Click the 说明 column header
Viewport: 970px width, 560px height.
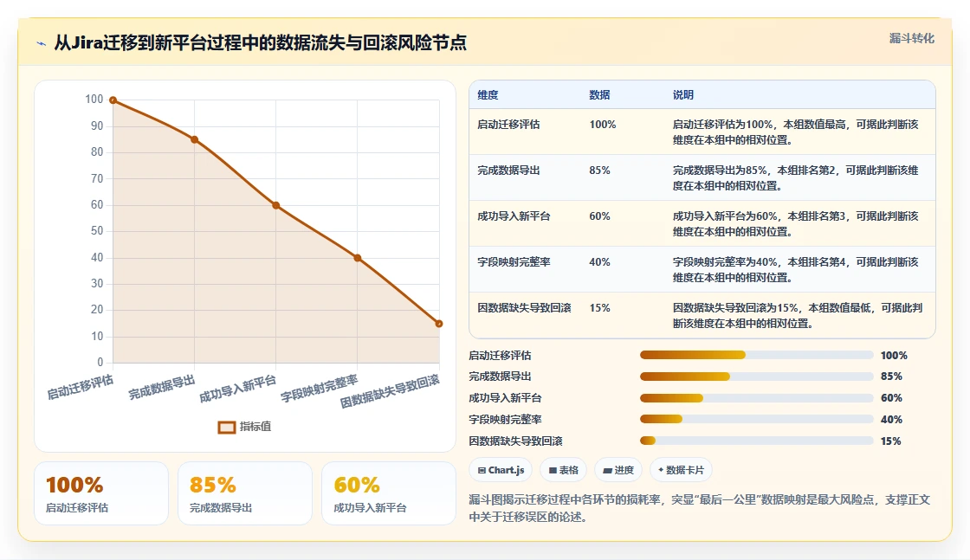coord(683,95)
